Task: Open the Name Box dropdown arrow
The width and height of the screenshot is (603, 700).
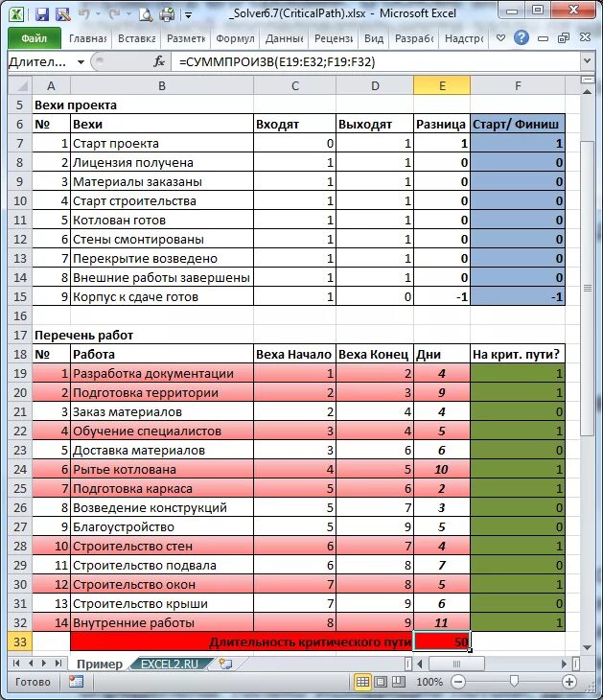Action: pyautogui.click(x=81, y=61)
